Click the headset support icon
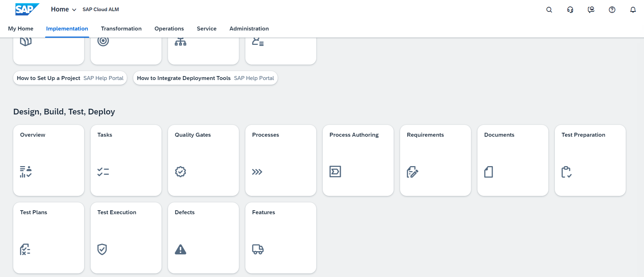 [570, 10]
